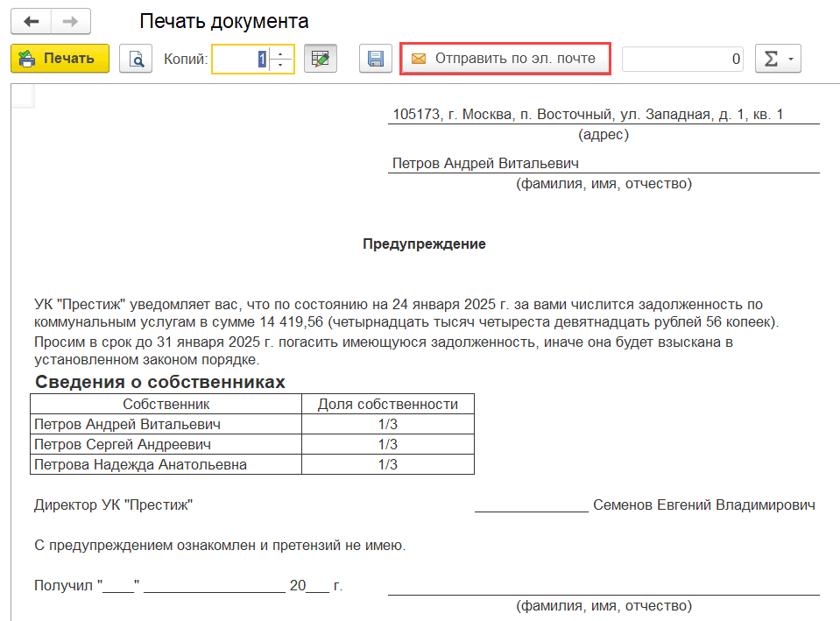Click the forward navigation arrow

71,21
